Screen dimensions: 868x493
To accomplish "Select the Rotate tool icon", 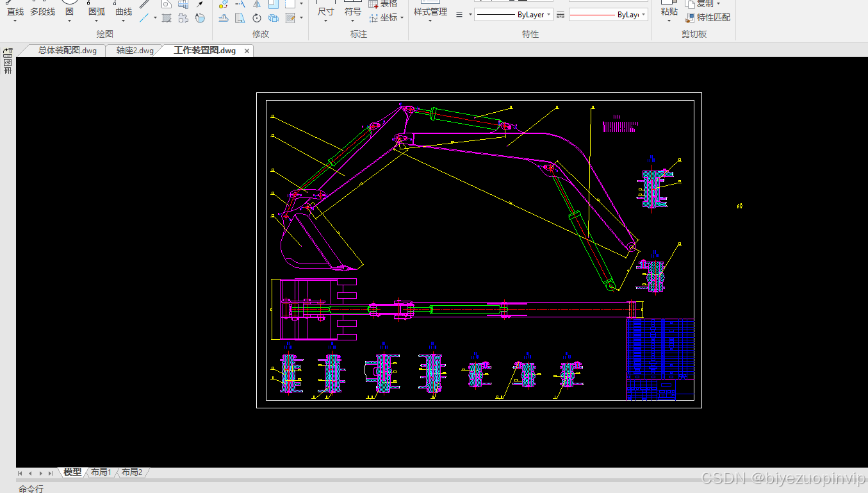I will [256, 18].
